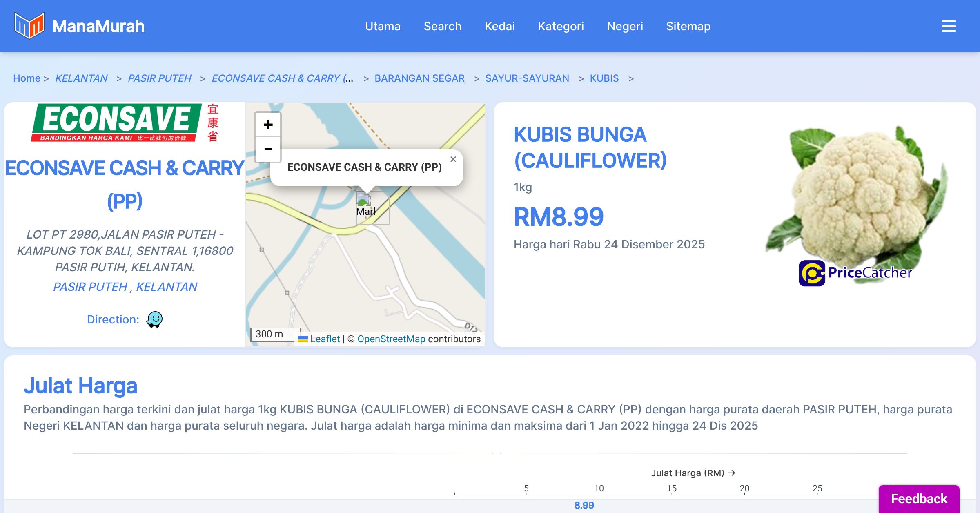Click the Feedback button

click(x=919, y=499)
